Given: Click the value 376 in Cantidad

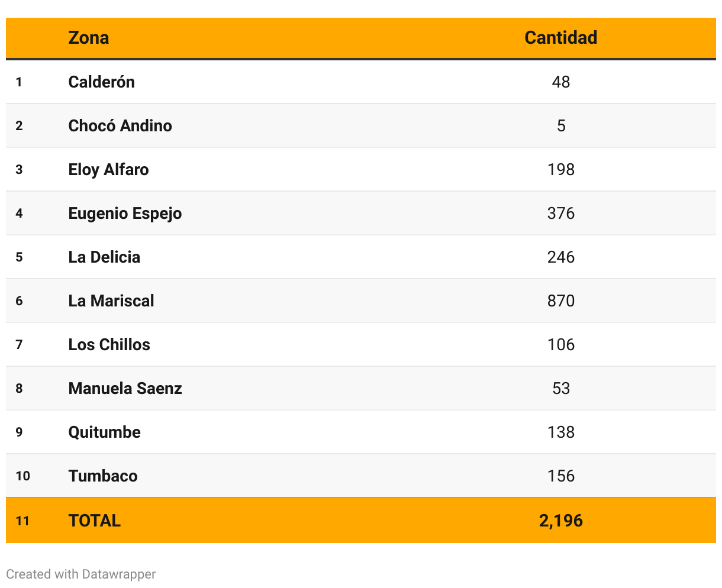Looking at the screenshot, I should [x=560, y=213].
